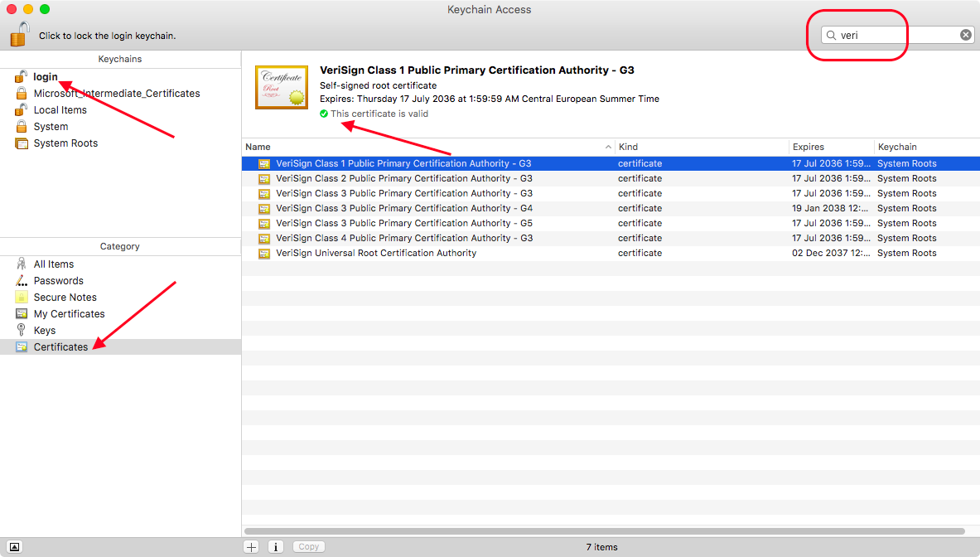Click the '7 items' count in status bar
Screen dimensions: 980x557
tap(602, 547)
